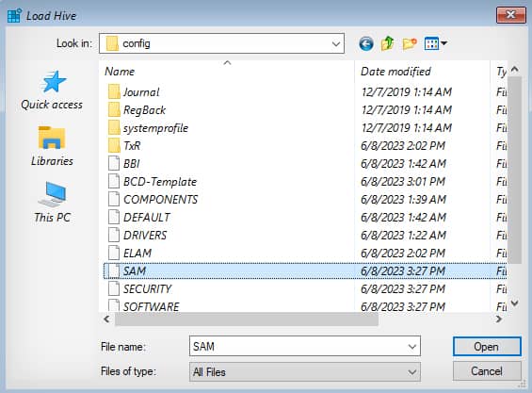Expand the Files of type dropdown
The image size is (532, 393).
(x=411, y=372)
